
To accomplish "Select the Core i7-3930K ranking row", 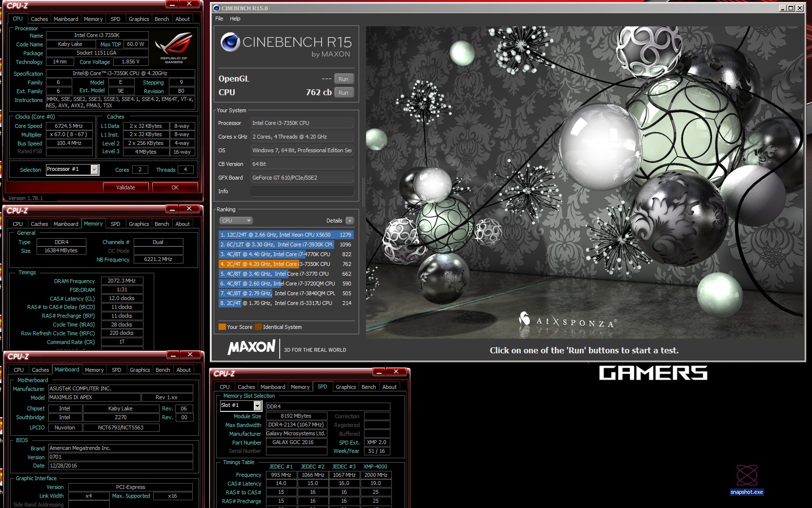I will [286, 244].
